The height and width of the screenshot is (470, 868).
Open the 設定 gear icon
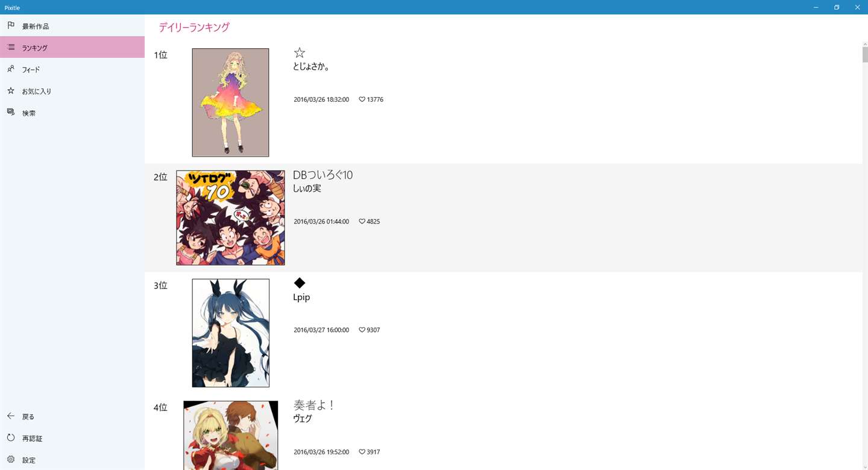point(11,459)
